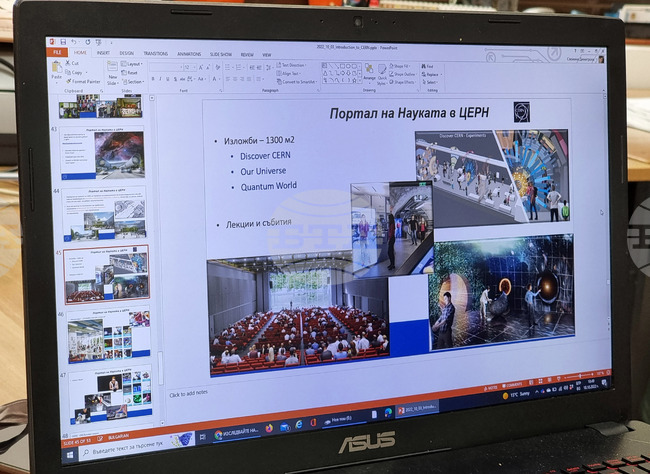The width and height of the screenshot is (650, 474).
Task: Switch to the DESIGN ribbon tab
Action: point(127,53)
